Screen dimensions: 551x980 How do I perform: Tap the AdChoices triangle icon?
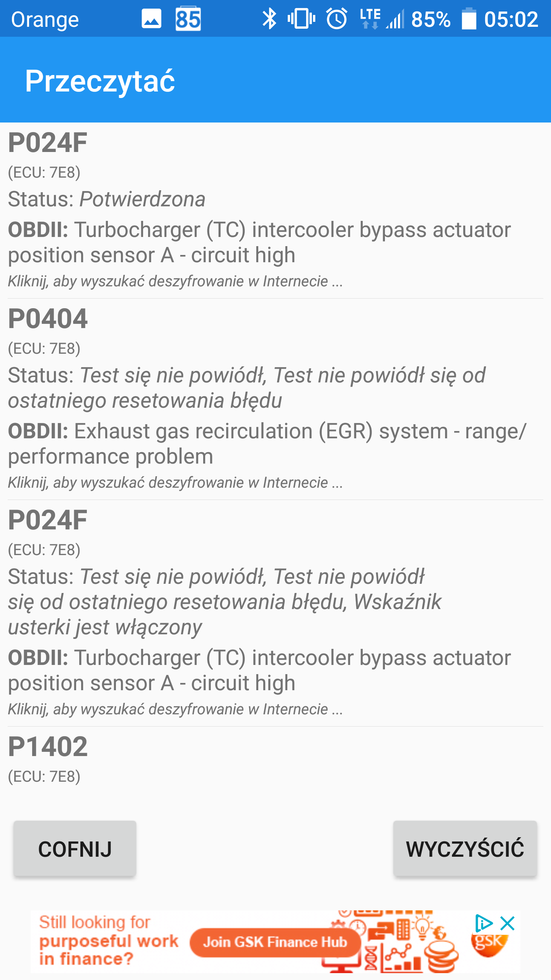483,924
